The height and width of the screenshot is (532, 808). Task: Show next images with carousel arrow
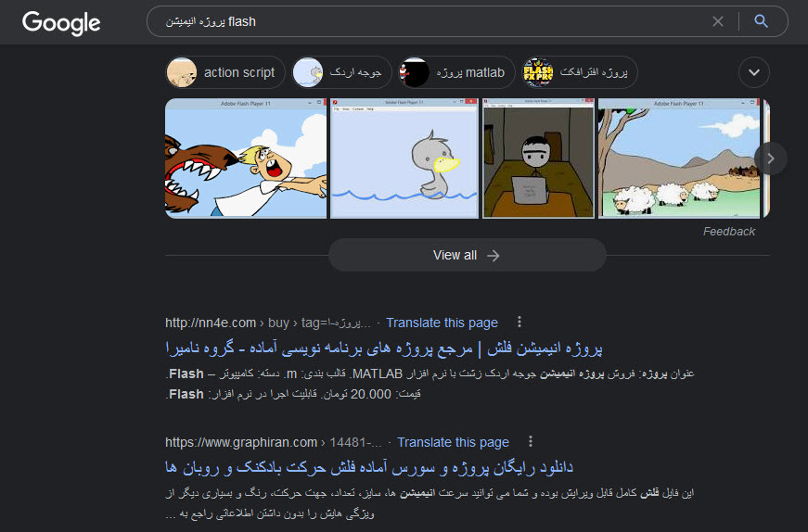770,158
